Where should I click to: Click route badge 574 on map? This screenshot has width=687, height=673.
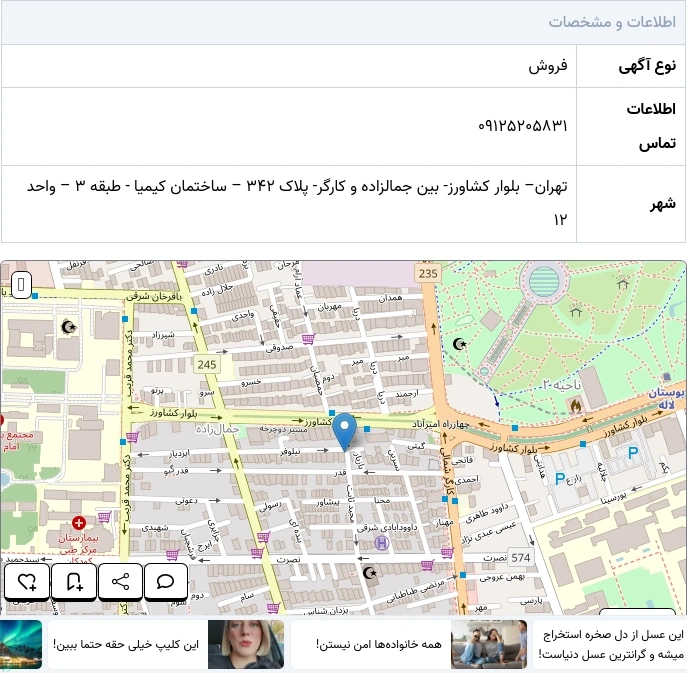click(521, 558)
